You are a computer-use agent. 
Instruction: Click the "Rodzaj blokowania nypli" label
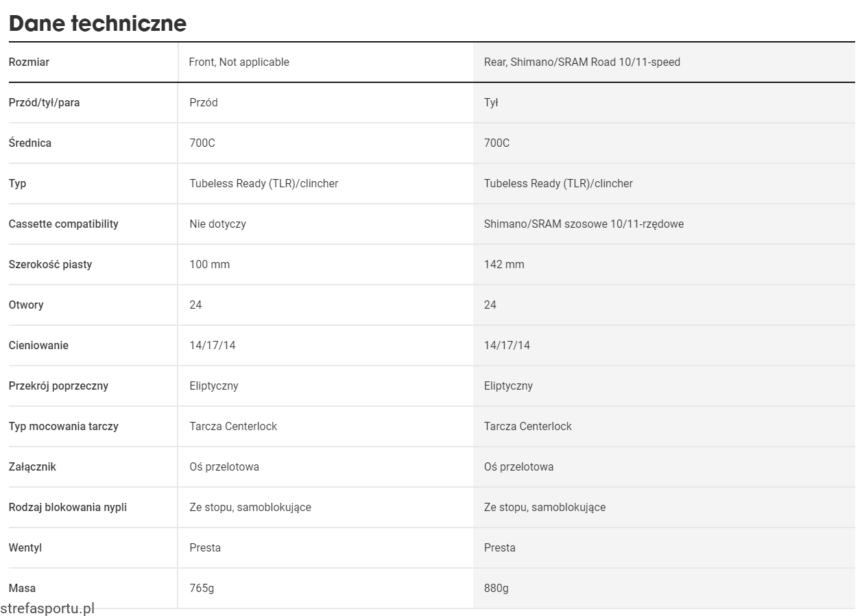click(x=68, y=508)
